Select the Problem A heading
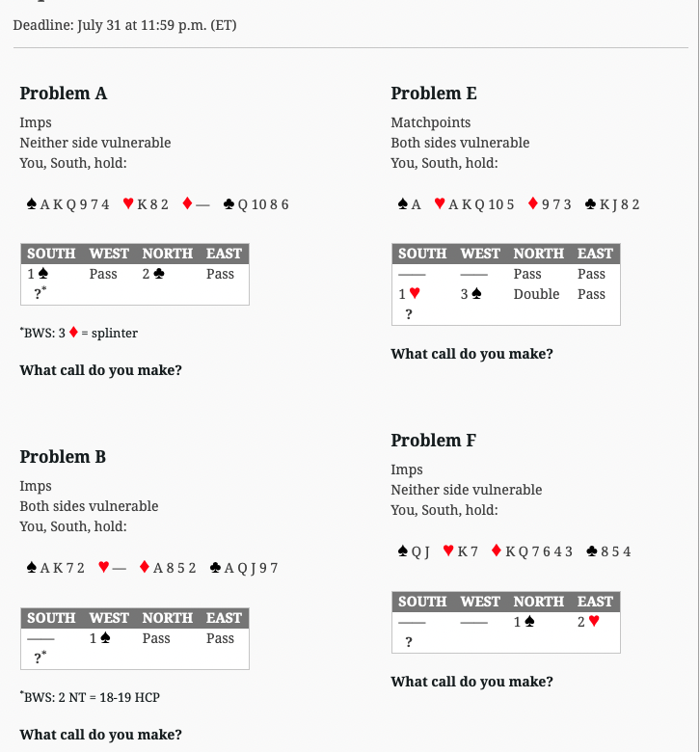700x752 pixels. click(64, 94)
